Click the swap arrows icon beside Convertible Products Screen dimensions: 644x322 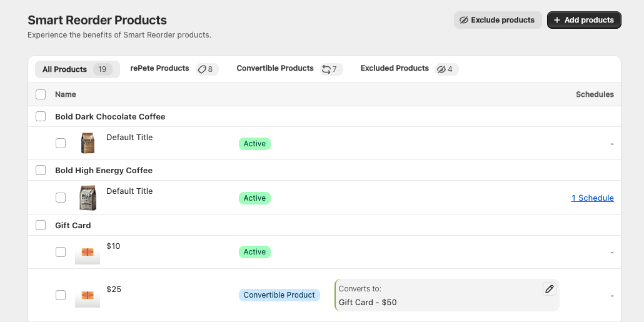(326, 69)
